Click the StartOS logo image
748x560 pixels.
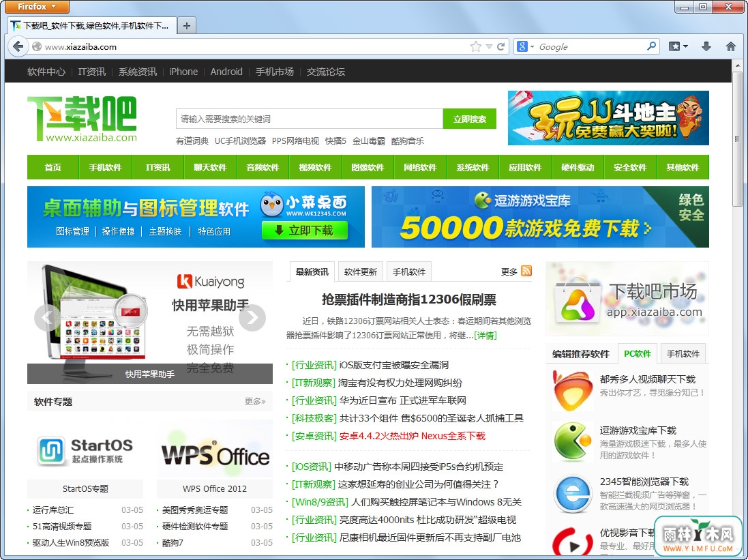coord(85,451)
